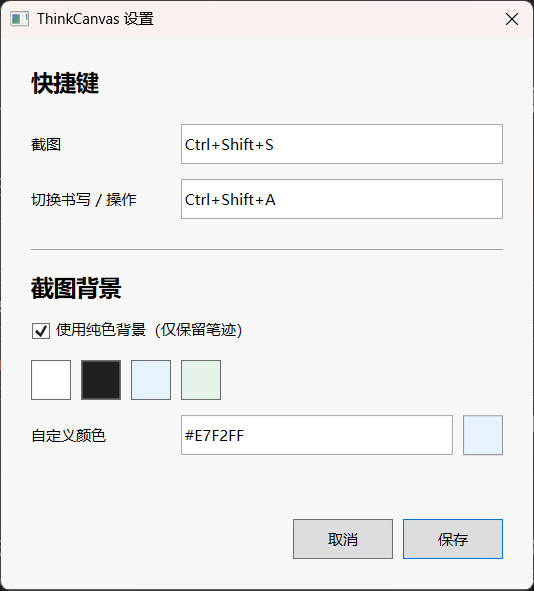Screen dimensions: 534x591
Task: Focus the 截图 shortcut field showing Ctrl+Shift+S
Action: tap(342, 144)
